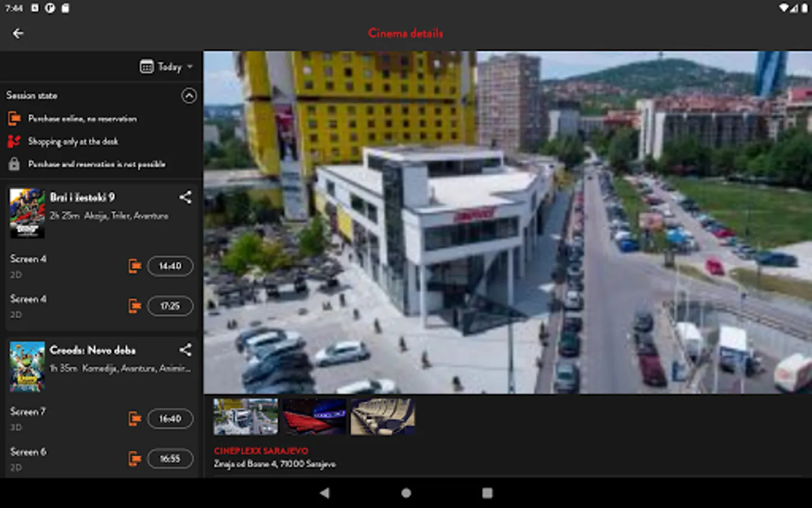
Task: Open the Croods: Novo doba poster
Action: (27, 366)
